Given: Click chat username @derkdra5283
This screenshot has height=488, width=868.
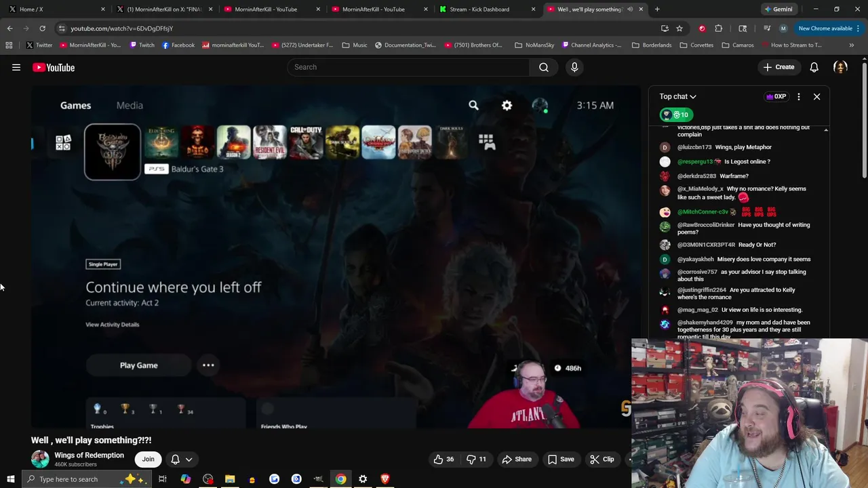Looking at the screenshot, I should pos(696,176).
